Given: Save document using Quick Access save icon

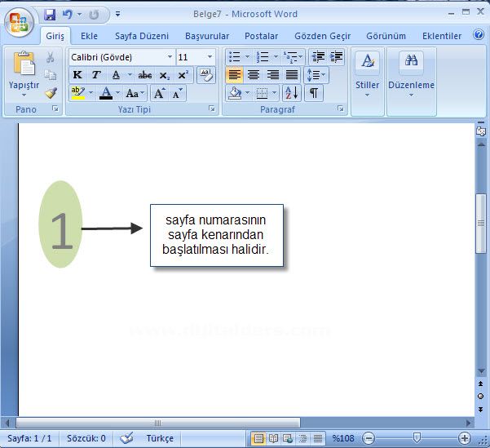Looking at the screenshot, I should pos(50,15).
